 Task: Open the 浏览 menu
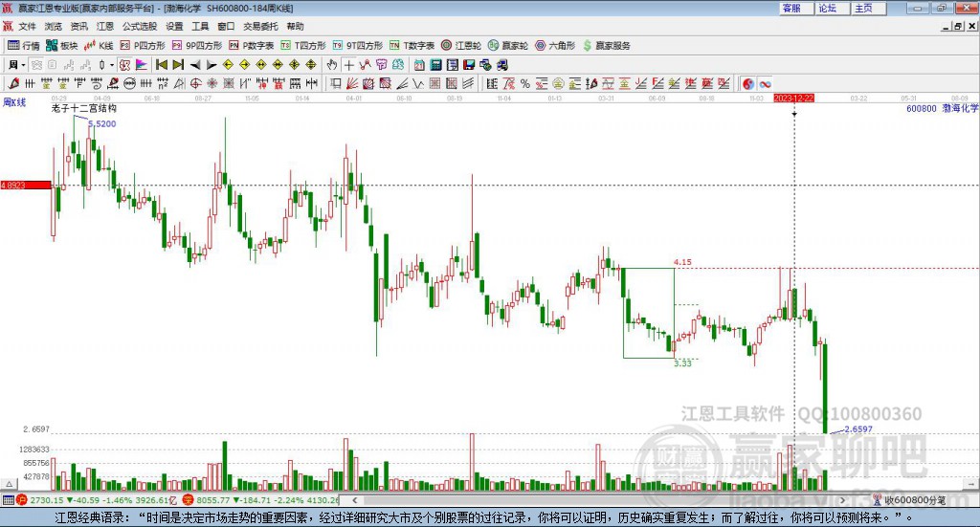(54, 26)
